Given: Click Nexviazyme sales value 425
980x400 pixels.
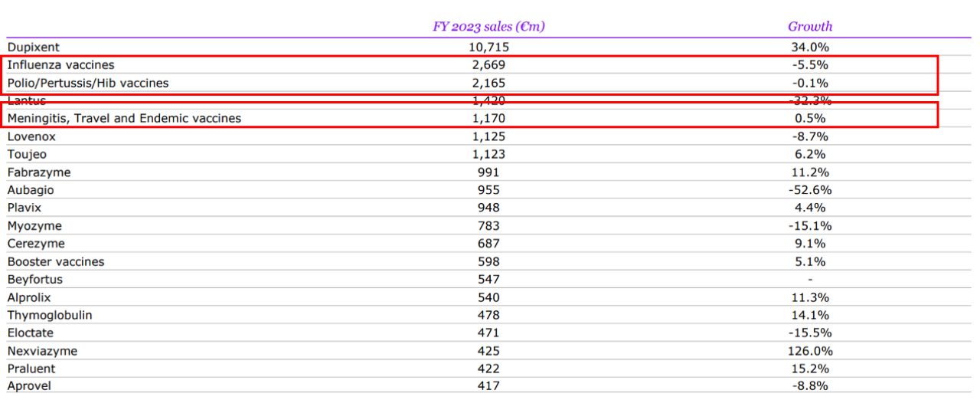Looking at the screenshot, I should click(488, 351).
